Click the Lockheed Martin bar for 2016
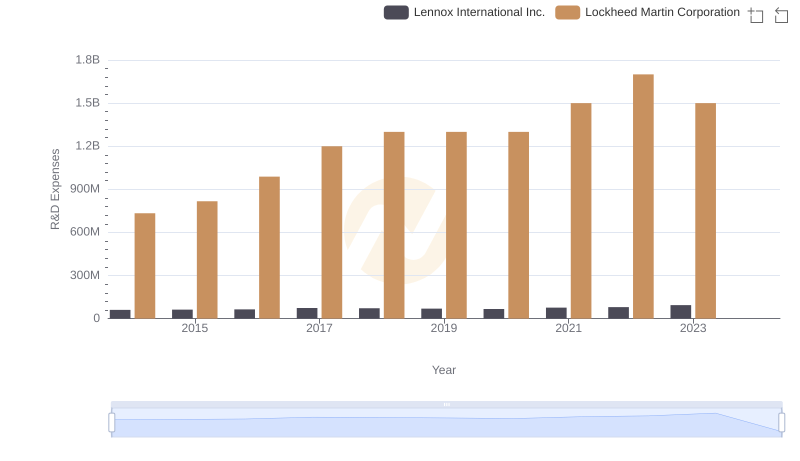This screenshot has height=461, width=800. [x=269, y=247]
